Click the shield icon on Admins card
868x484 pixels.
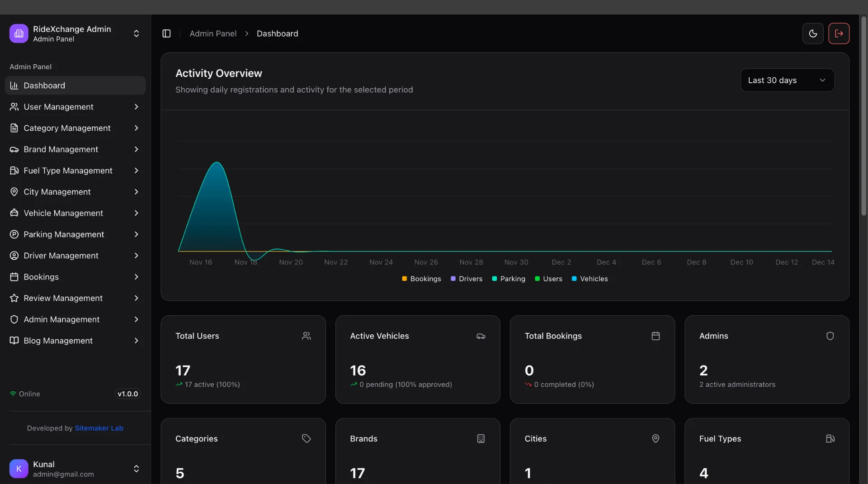830,336
